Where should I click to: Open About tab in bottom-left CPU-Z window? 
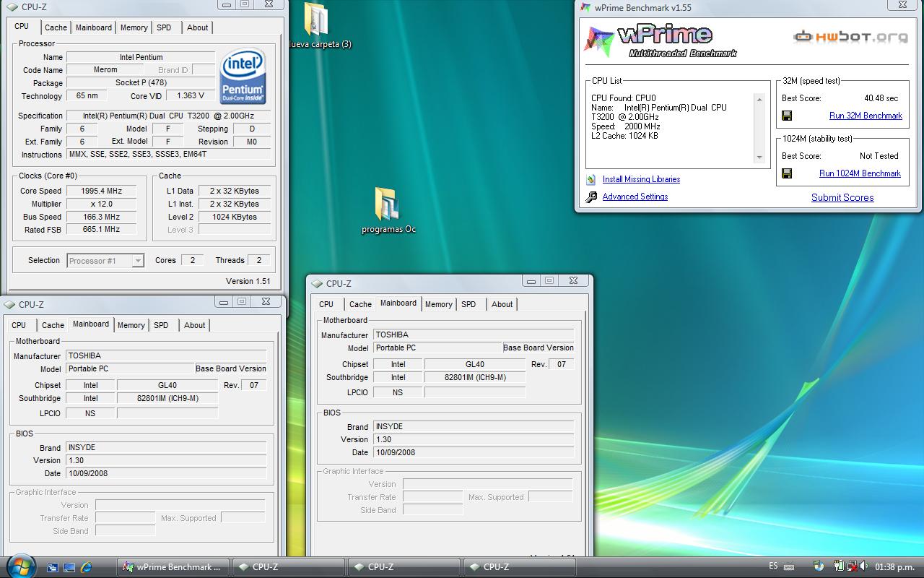(x=195, y=325)
